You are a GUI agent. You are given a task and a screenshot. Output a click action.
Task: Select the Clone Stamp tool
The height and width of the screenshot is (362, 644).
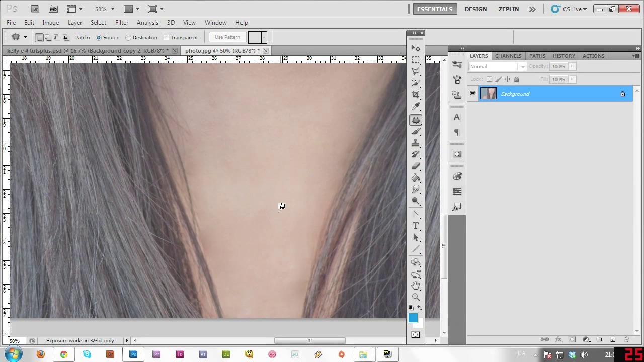point(416,143)
